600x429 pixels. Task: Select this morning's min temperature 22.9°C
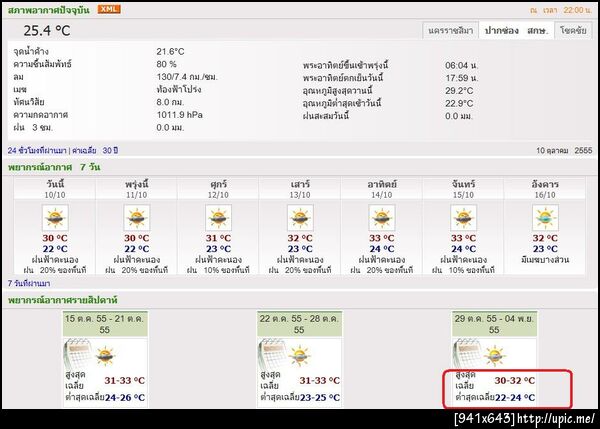point(459,104)
